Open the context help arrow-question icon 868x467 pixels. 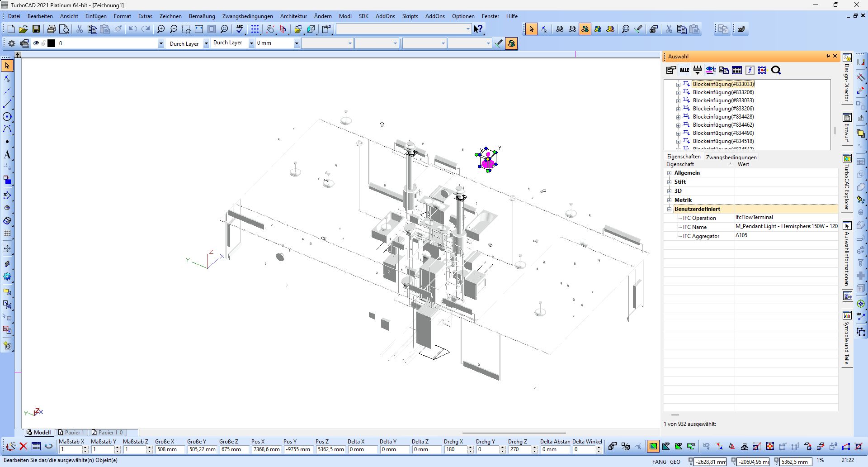478,29
